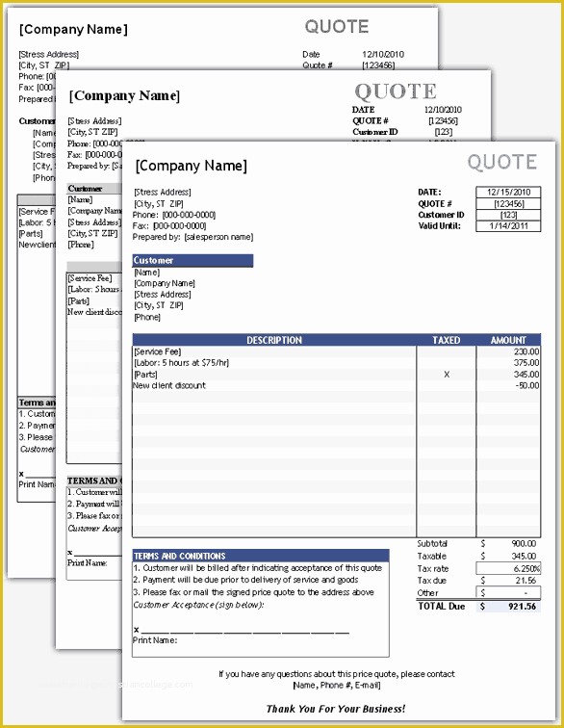This screenshot has width=564, height=728.
Task: Click the gray QUOTE title on front sheet
Action: click(502, 162)
